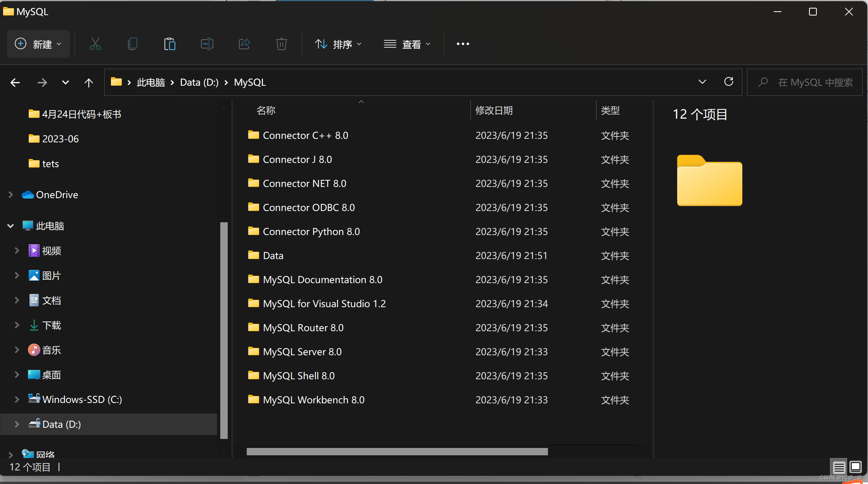Collapse the 此电脑 tree node
This screenshot has width=868, height=484.
10,226
